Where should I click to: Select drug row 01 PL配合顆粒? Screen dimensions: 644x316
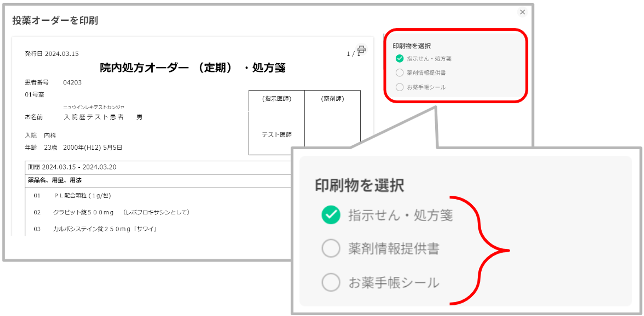[82, 195]
